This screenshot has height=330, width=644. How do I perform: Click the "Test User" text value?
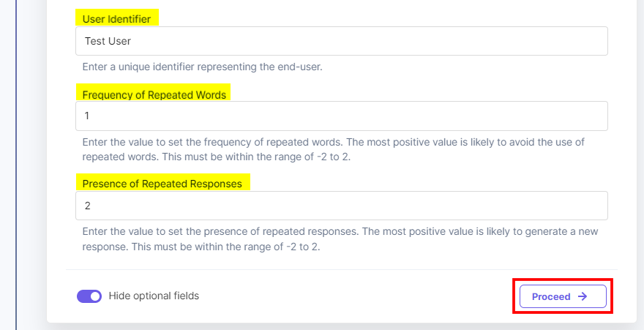[x=108, y=41]
